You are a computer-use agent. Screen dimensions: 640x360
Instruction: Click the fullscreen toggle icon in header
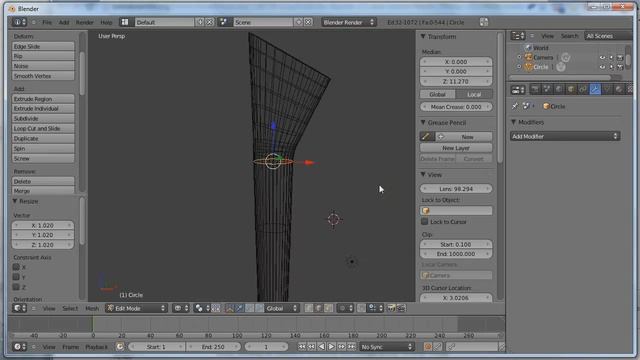(484, 22)
